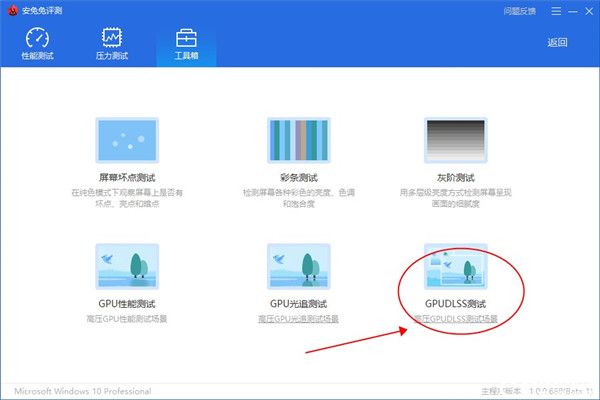Open the hamburger menu in title bar
The image size is (600, 400).
(556, 11)
